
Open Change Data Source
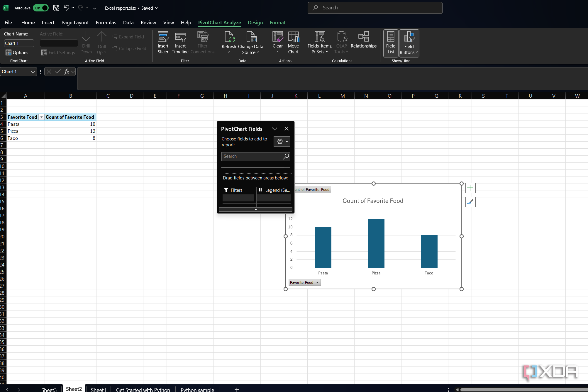251,43
